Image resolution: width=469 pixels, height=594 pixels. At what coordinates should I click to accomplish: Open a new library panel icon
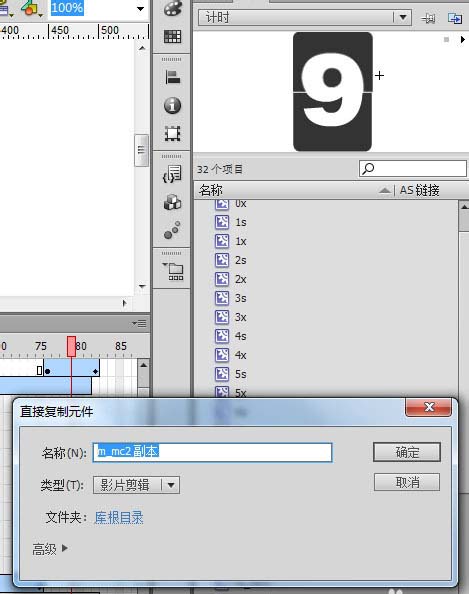pyautogui.click(x=455, y=18)
